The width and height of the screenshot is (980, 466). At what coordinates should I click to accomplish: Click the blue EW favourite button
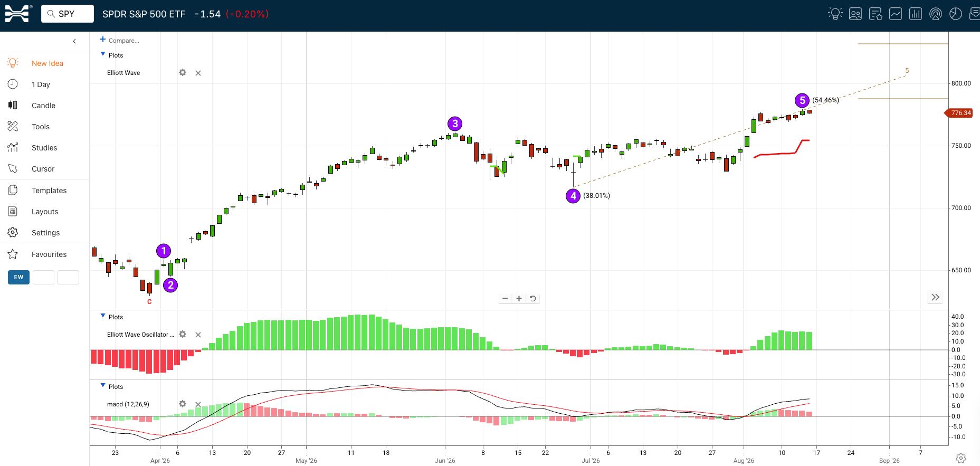click(x=18, y=277)
